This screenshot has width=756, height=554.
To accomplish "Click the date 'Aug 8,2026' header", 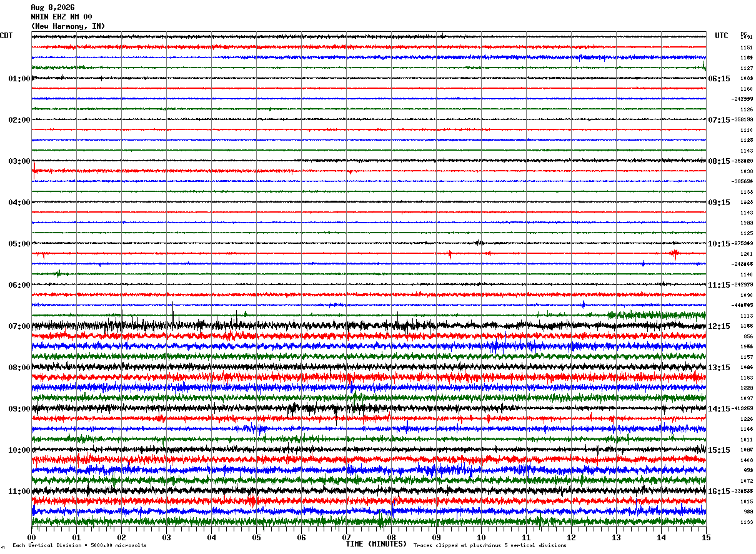I will click(52, 8).
